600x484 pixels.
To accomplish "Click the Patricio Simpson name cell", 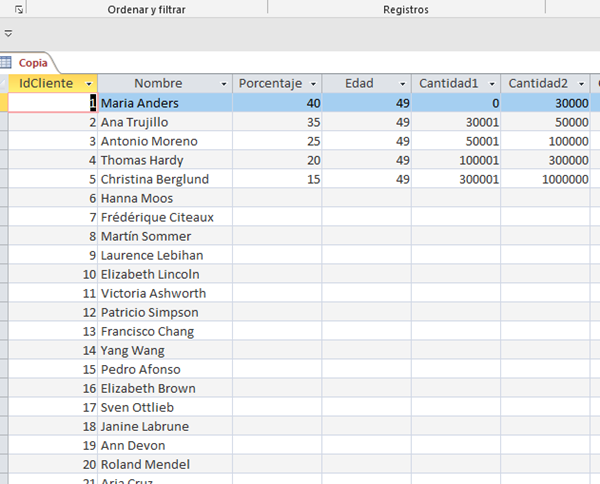I will tap(165, 312).
